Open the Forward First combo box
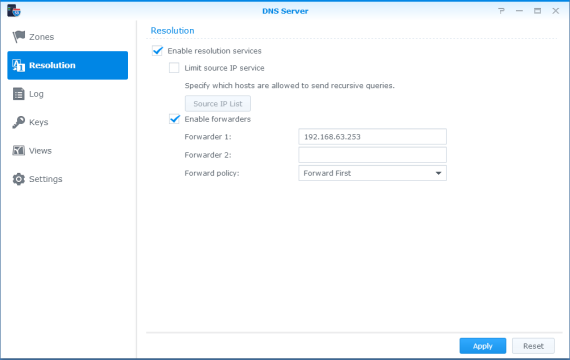This screenshot has height=360, width=570. tap(372, 173)
